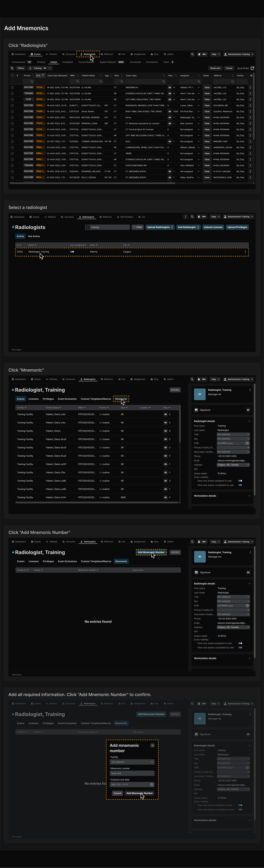Open the Annotations tab
The height and width of the screenshot is (868, 264).
tap(152, 62)
